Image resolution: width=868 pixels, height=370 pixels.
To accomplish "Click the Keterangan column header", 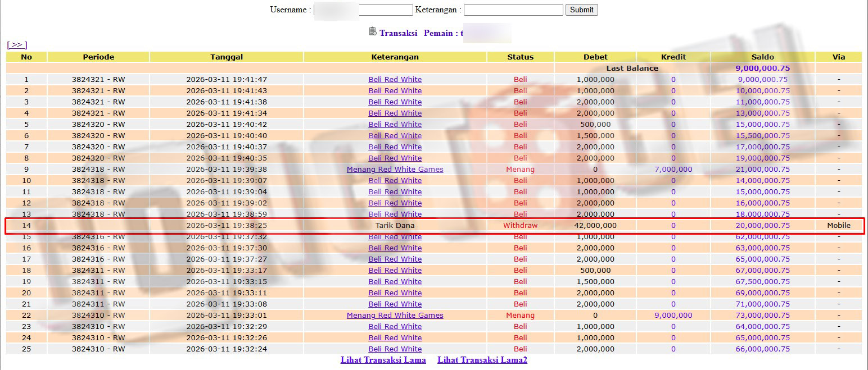I will [395, 57].
